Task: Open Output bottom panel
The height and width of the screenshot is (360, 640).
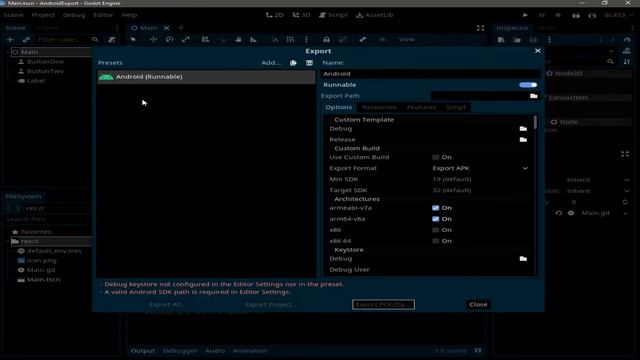Action: [x=143, y=351]
